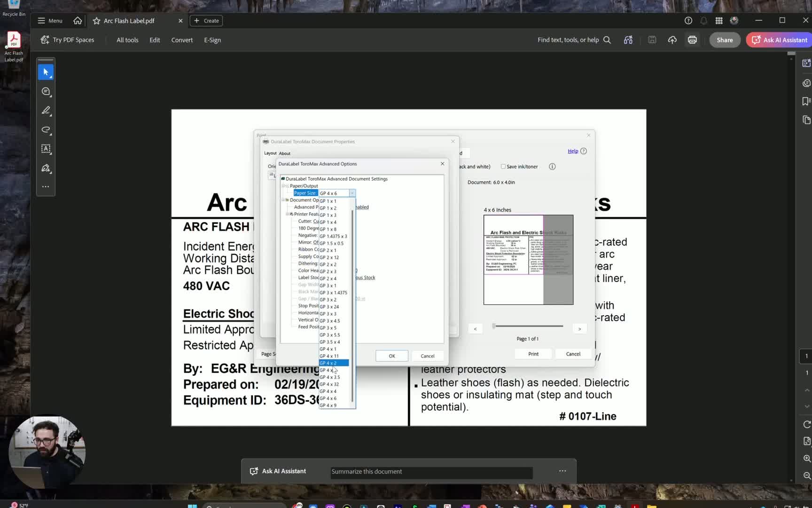Open the page thumbnails panel icon

(x=806, y=120)
